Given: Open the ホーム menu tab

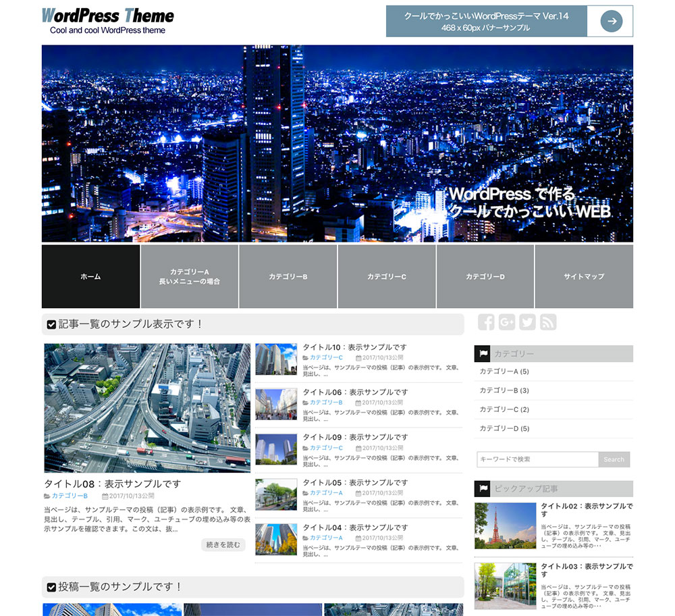Looking at the screenshot, I should click(90, 276).
